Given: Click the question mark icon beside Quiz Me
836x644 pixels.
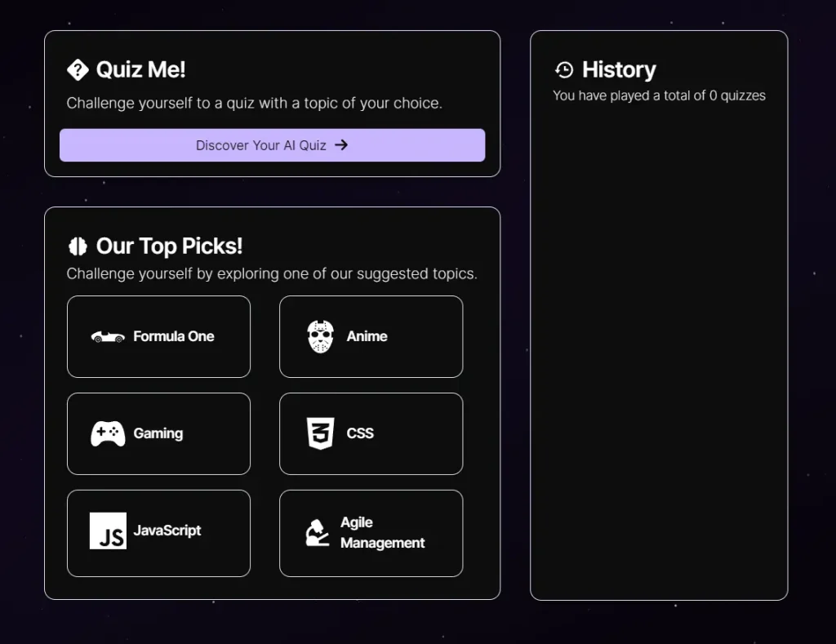Looking at the screenshot, I should [x=78, y=69].
